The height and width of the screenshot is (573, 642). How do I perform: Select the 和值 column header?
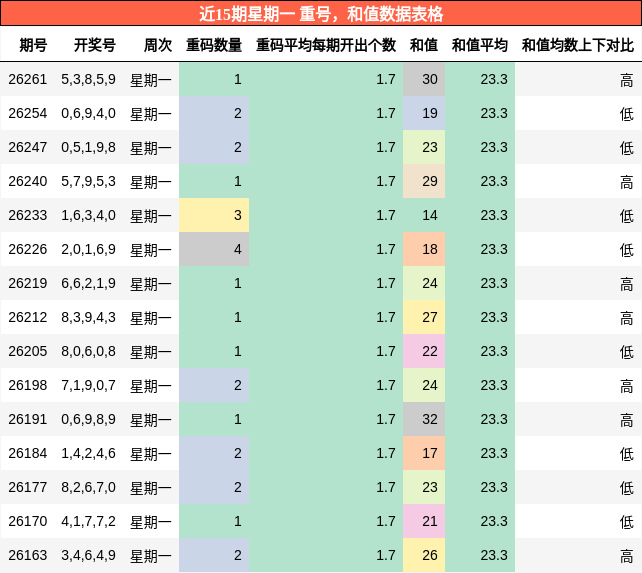tap(424, 45)
